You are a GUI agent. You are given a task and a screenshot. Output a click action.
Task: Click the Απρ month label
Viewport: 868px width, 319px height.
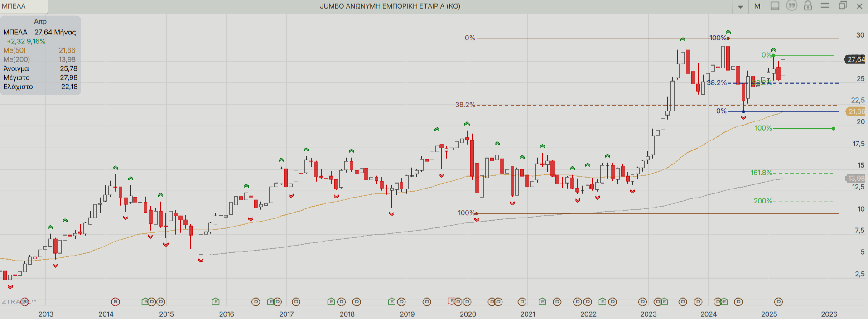pyautogui.click(x=40, y=21)
